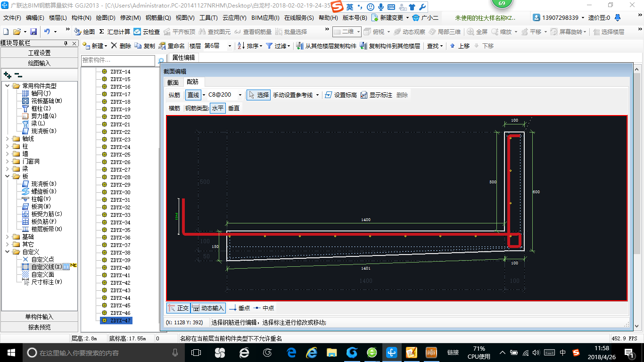Image resolution: width=644 pixels, height=362 pixels.
Task: Toggle 动态输入 dynamic input
Action: (208, 308)
